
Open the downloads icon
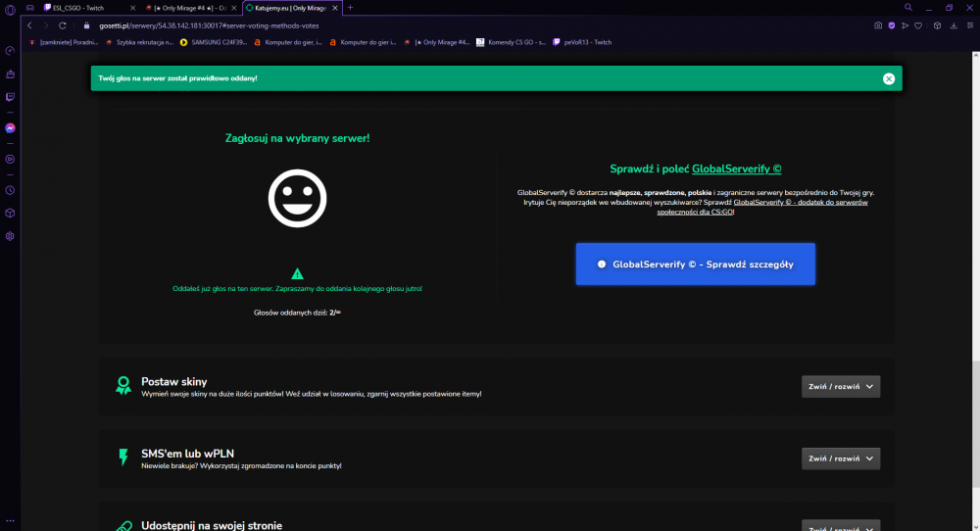coord(954,25)
